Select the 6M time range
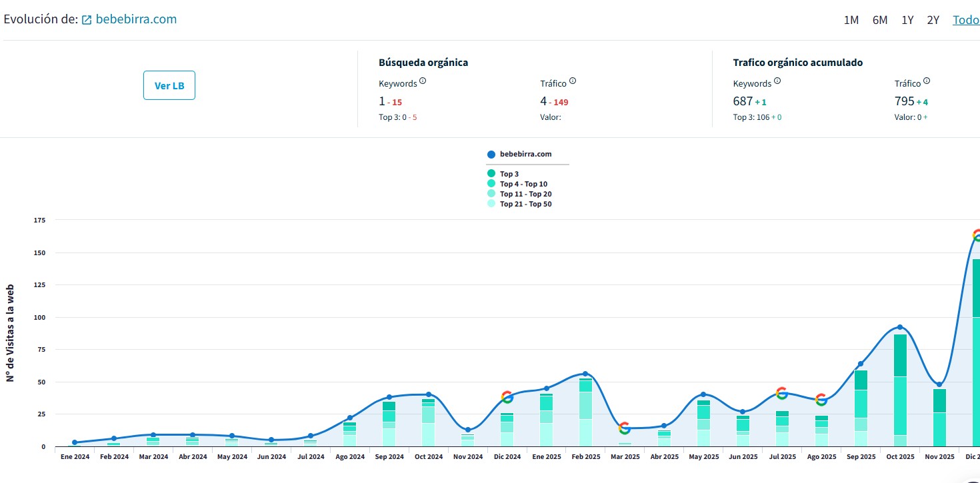 [x=880, y=20]
